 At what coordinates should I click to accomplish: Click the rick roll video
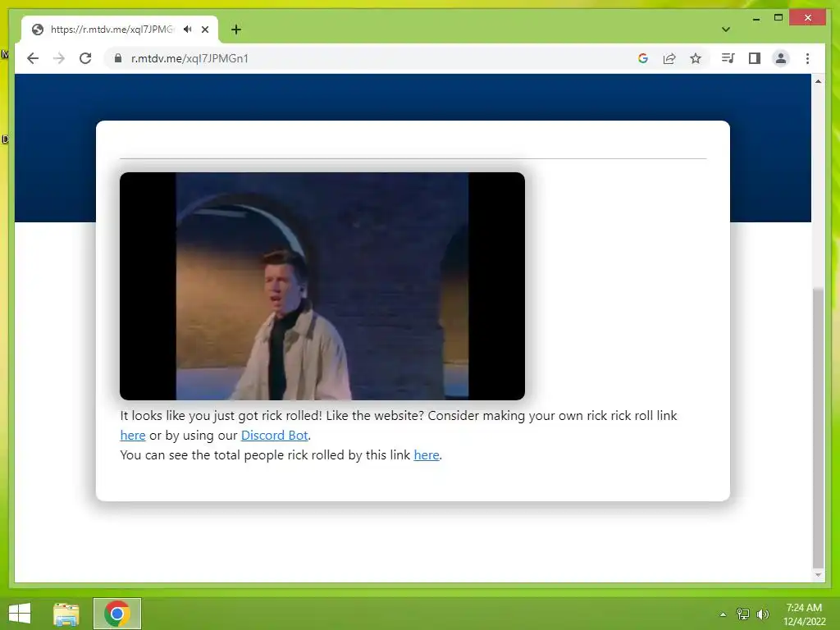coord(322,286)
